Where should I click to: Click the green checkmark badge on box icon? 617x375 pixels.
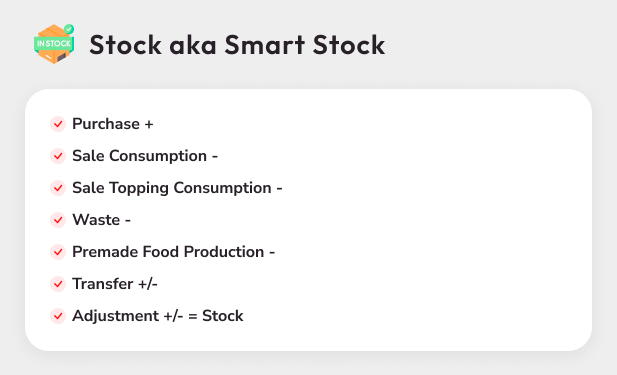click(69, 29)
